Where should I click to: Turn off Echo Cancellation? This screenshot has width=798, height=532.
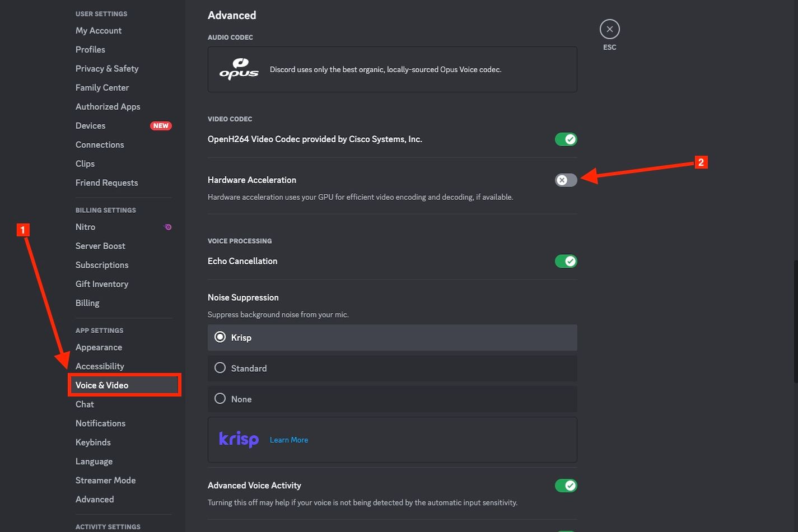(x=566, y=261)
